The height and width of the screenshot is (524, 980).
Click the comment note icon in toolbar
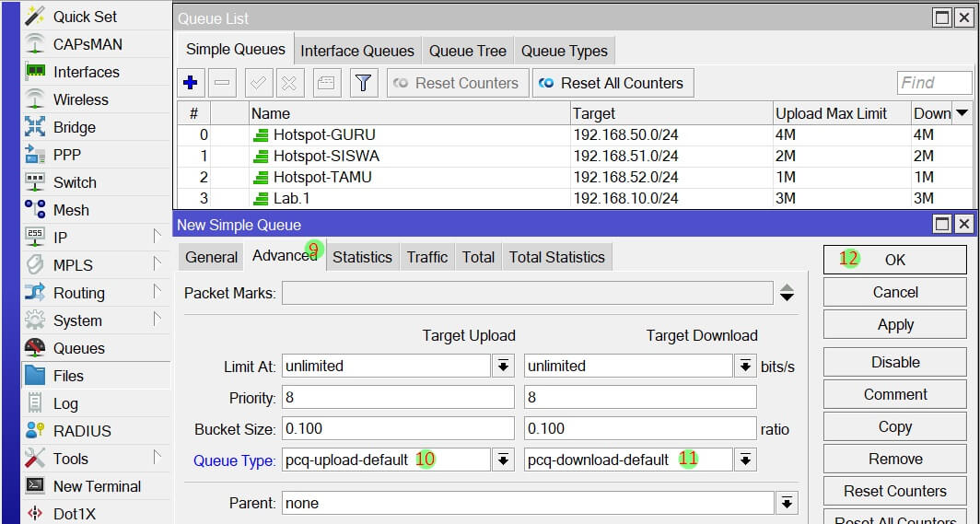click(x=325, y=83)
